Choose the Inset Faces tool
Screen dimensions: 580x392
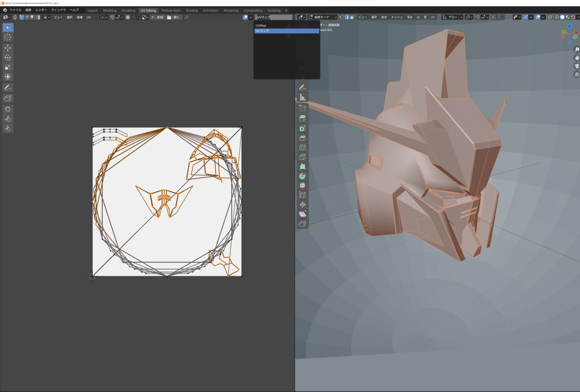pyautogui.click(x=303, y=128)
